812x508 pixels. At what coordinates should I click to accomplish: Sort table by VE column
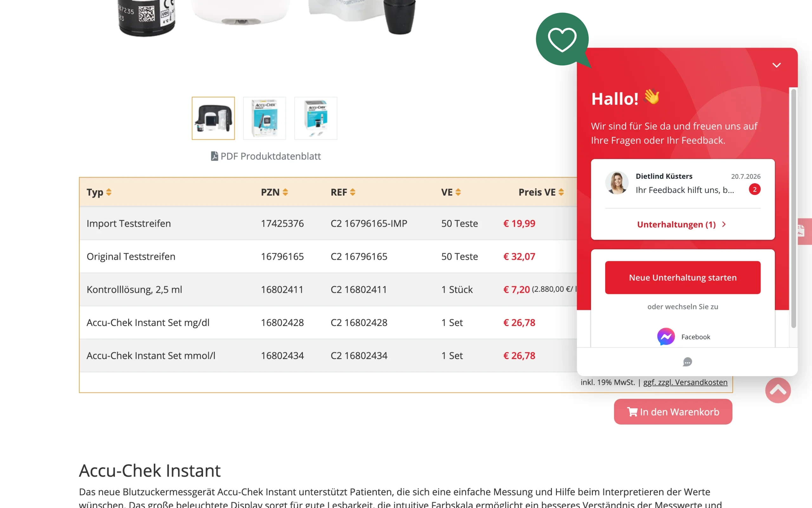[451, 192]
